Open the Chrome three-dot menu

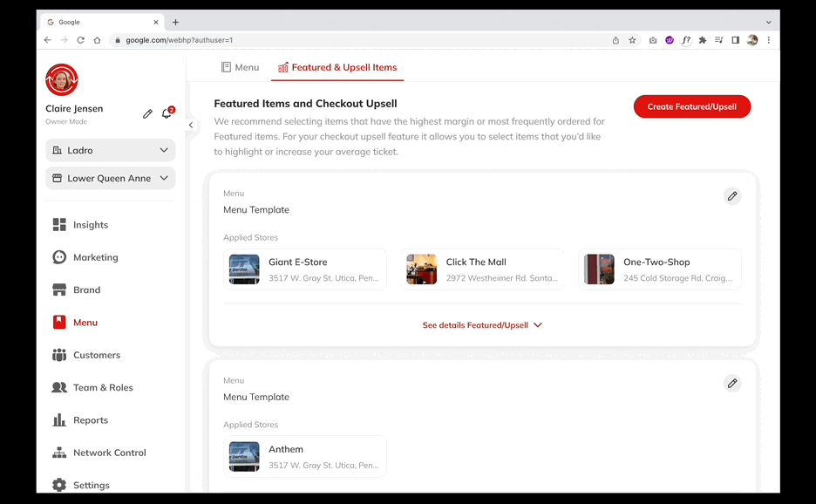pos(769,40)
